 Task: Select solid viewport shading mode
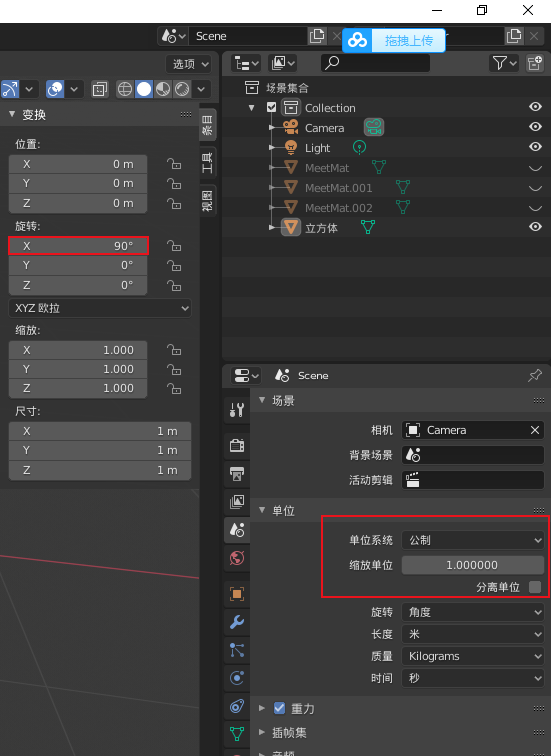click(x=144, y=89)
